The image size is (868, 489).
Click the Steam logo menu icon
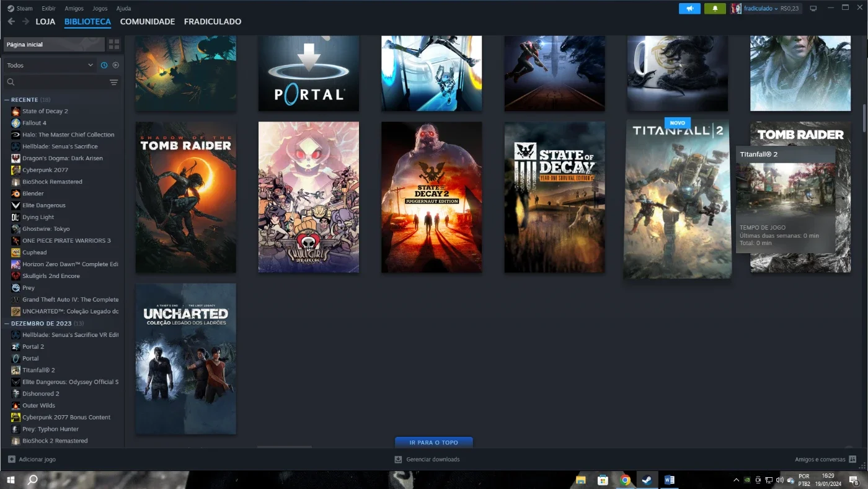click(11, 9)
